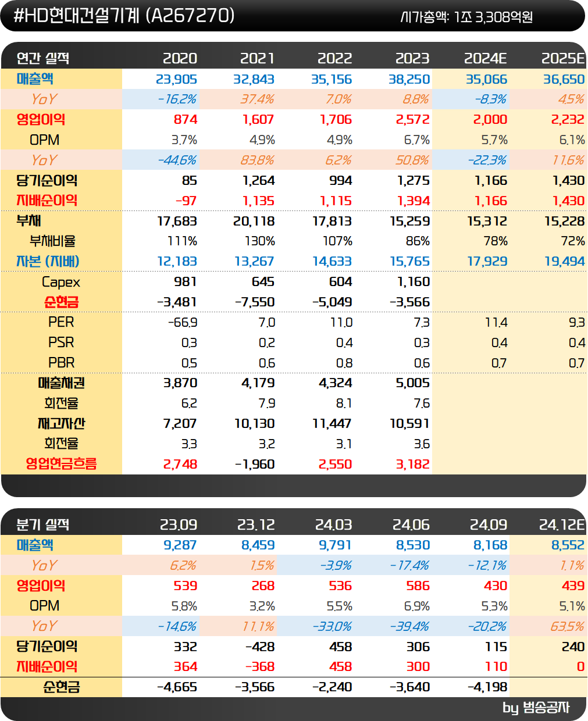Image resolution: width=588 pixels, height=721 pixels.
Task: Click the 2024E column header
Action: coord(485,58)
